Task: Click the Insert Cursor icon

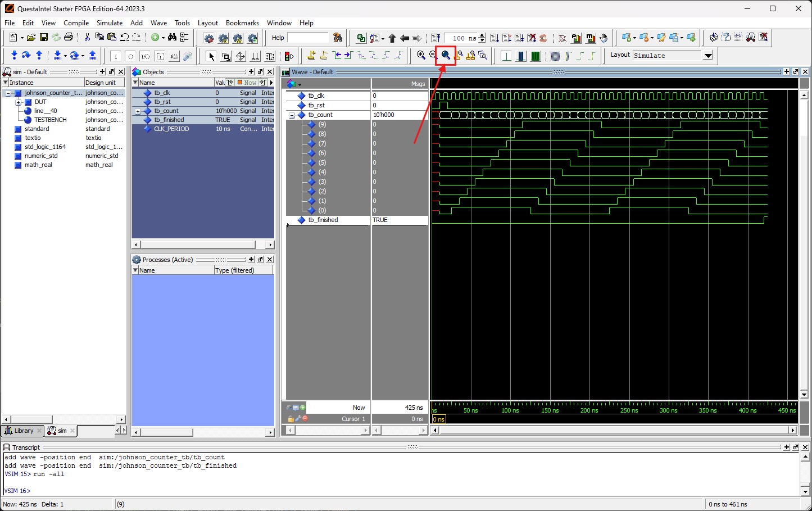Action: [x=312, y=55]
